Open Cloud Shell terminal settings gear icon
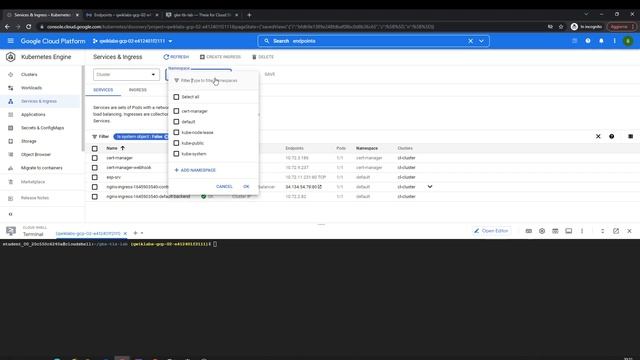The image size is (640, 360). 542,231
